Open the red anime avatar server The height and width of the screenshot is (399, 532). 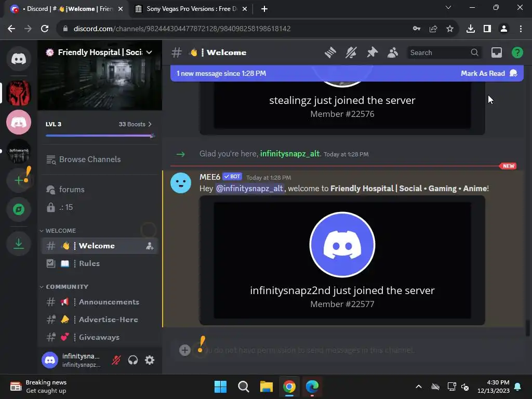click(x=19, y=92)
